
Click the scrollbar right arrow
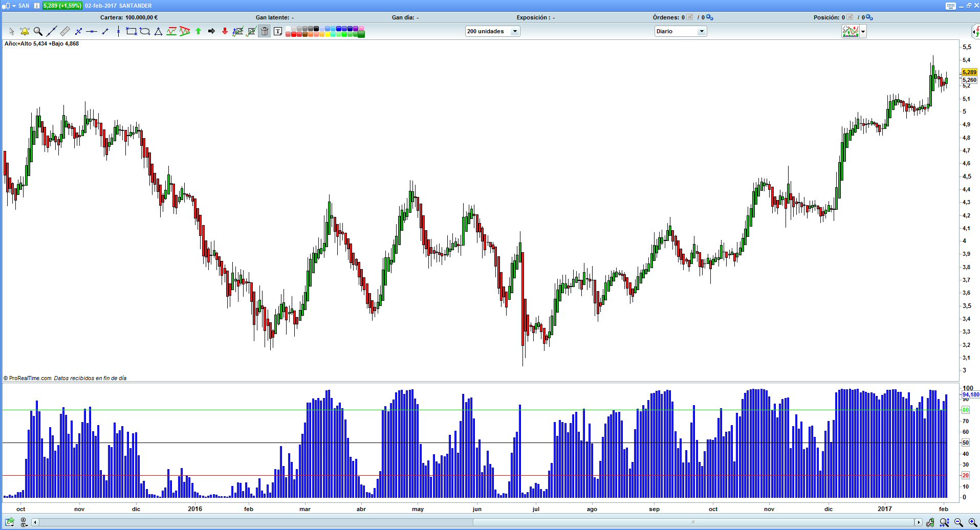919,522
